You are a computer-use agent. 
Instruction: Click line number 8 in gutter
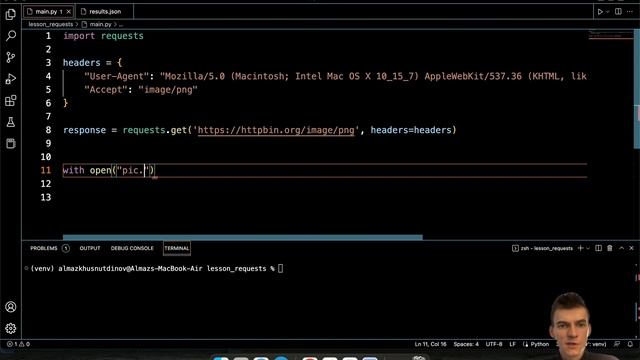coord(48,130)
